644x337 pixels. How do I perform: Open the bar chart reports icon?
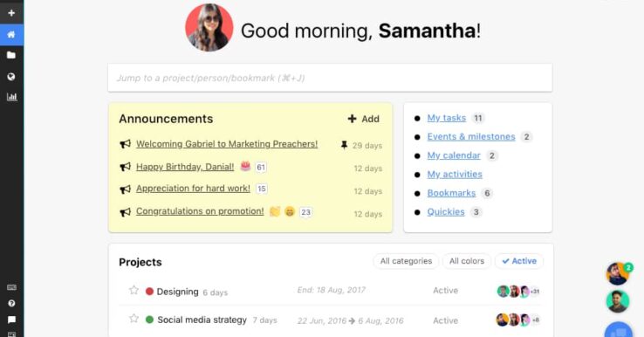point(11,97)
